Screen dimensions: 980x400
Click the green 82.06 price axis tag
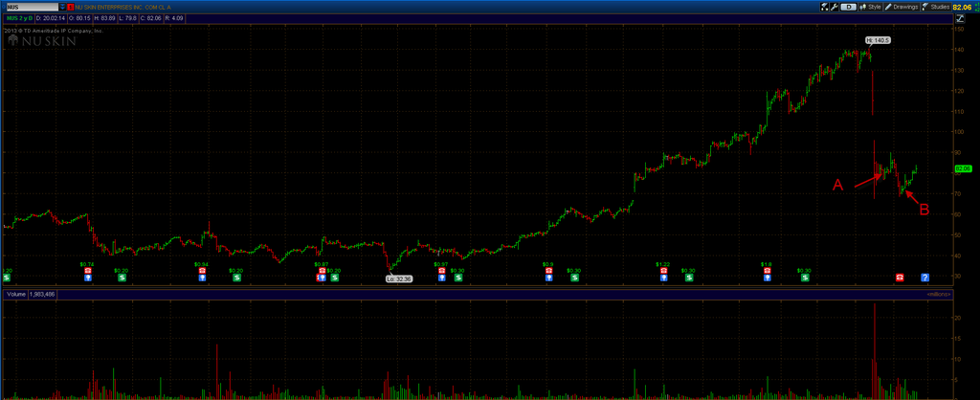tap(963, 168)
